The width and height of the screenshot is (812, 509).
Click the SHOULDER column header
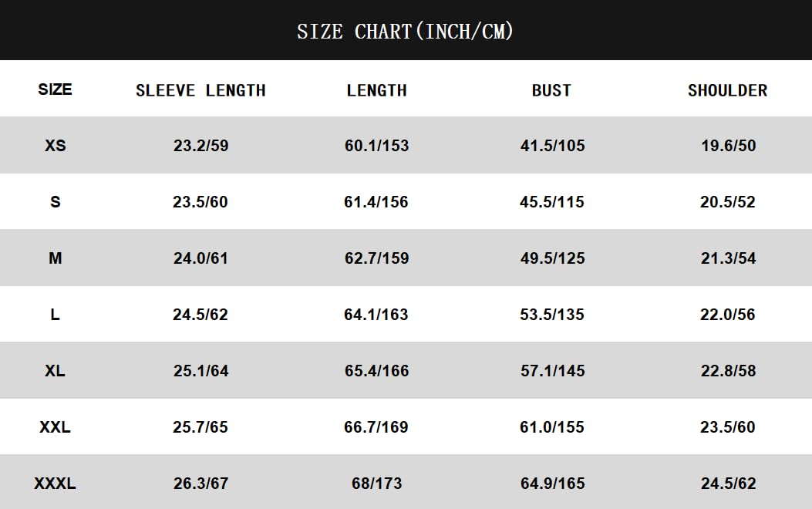coord(727,90)
